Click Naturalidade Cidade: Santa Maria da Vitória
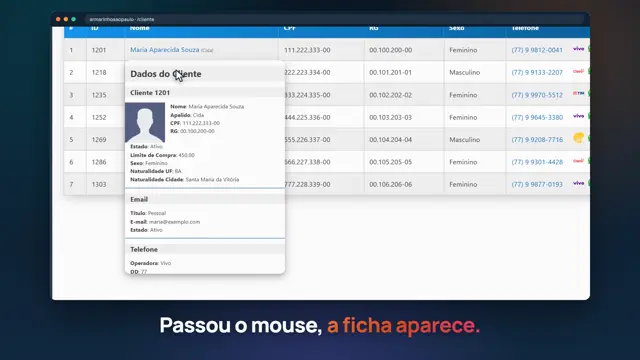 tap(184, 180)
